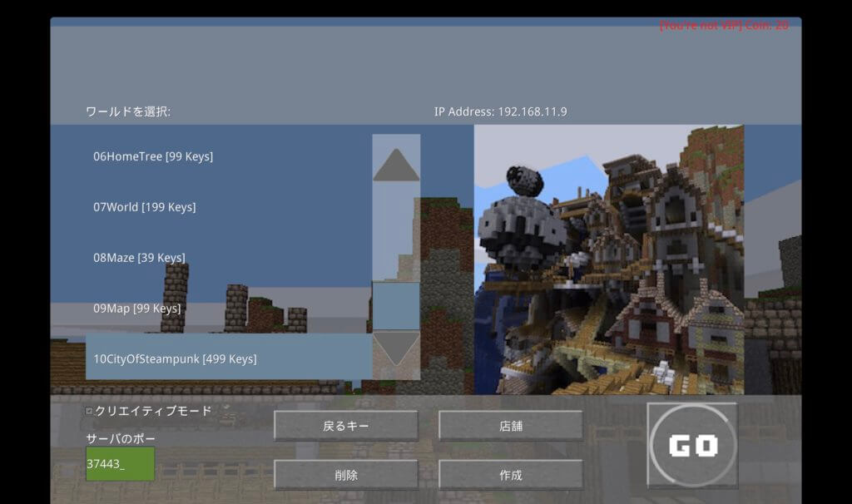This screenshot has width=852, height=504.
Task: Focus the server port field showing 37443
Action: (x=120, y=463)
